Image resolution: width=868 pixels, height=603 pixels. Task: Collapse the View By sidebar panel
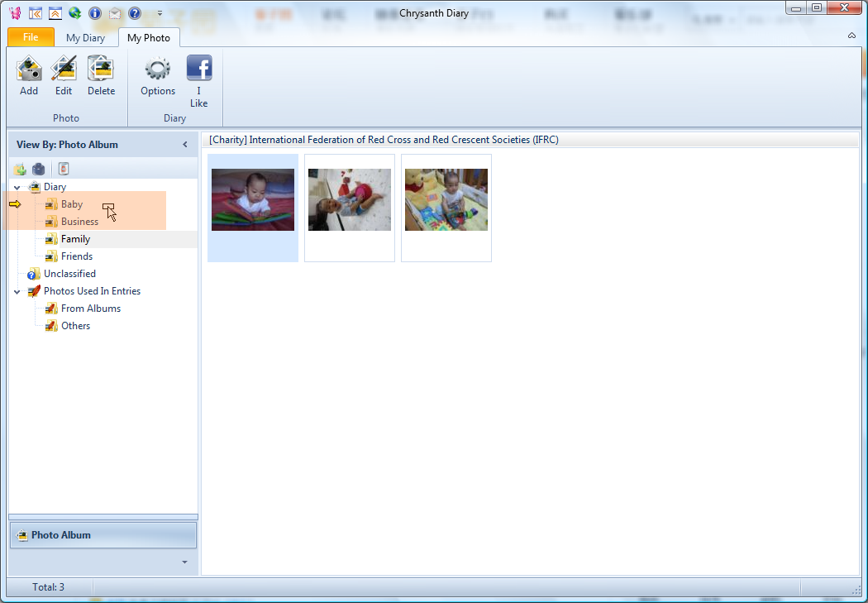click(x=185, y=145)
